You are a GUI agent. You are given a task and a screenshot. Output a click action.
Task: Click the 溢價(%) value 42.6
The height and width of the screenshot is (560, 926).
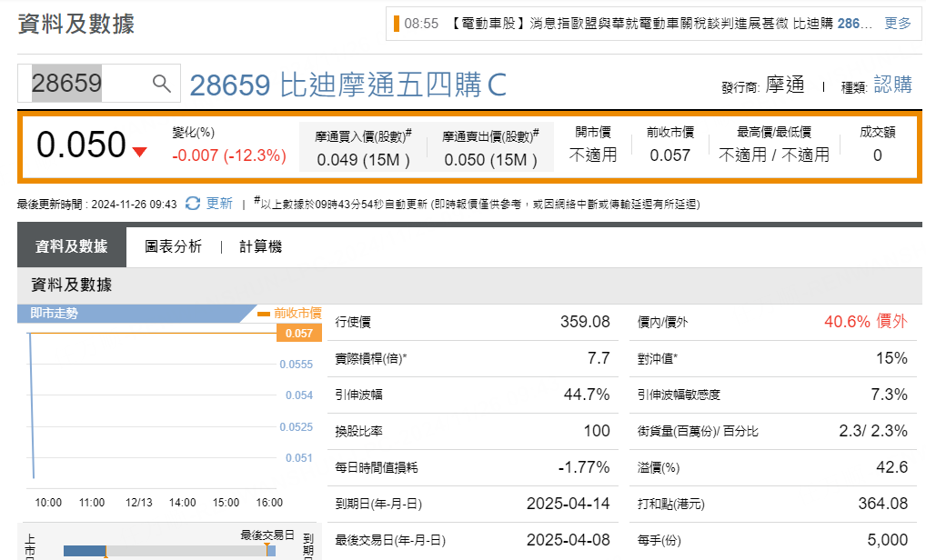891,467
